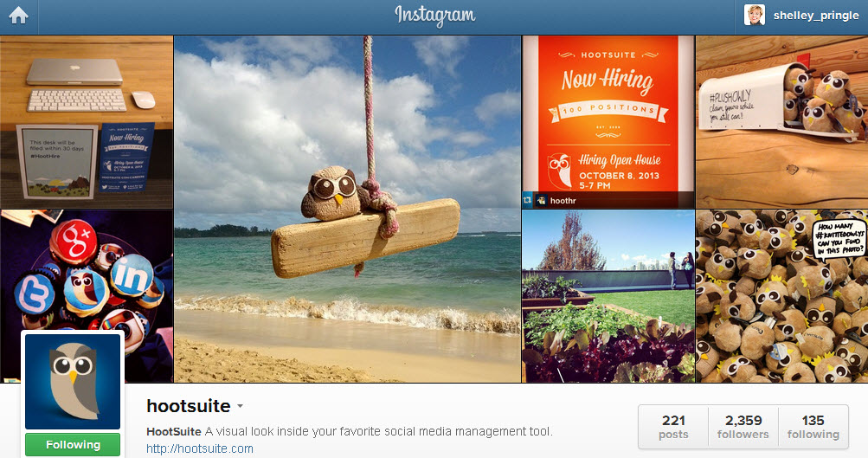Click the repost icon beside hoothr
868x458 pixels.
coord(528,201)
